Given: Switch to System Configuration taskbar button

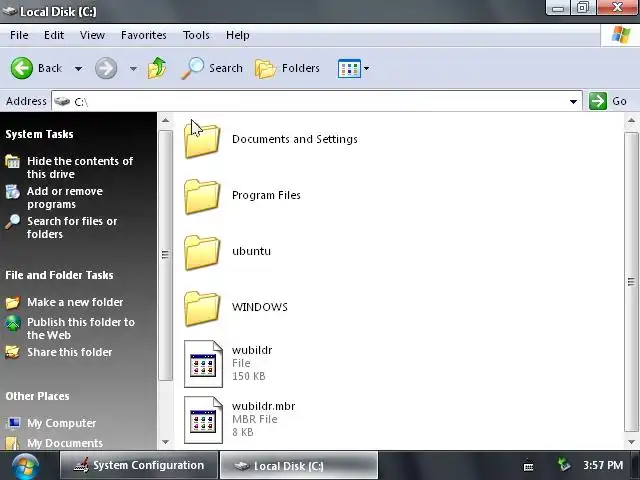Looking at the screenshot, I should tap(139, 465).
